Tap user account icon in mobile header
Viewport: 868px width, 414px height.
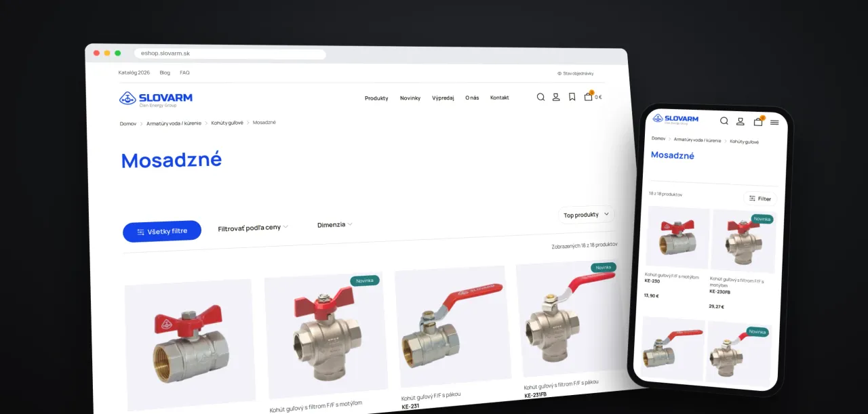click(x=741, y=121)
